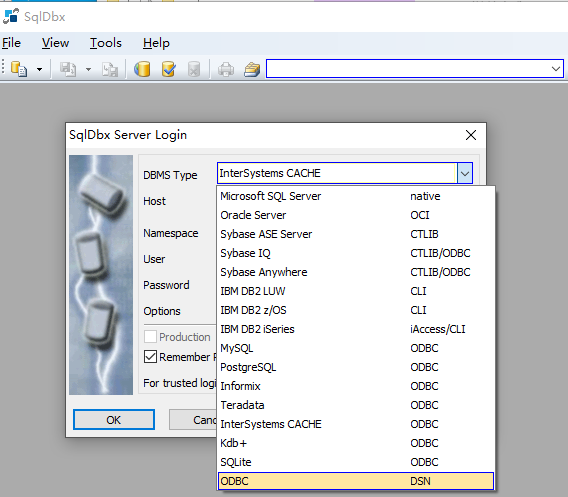Image resolution: width=568 pixels, height=497 pixels.
Task: Choose MySQL ODBC from list
Action: coord(356,348)
